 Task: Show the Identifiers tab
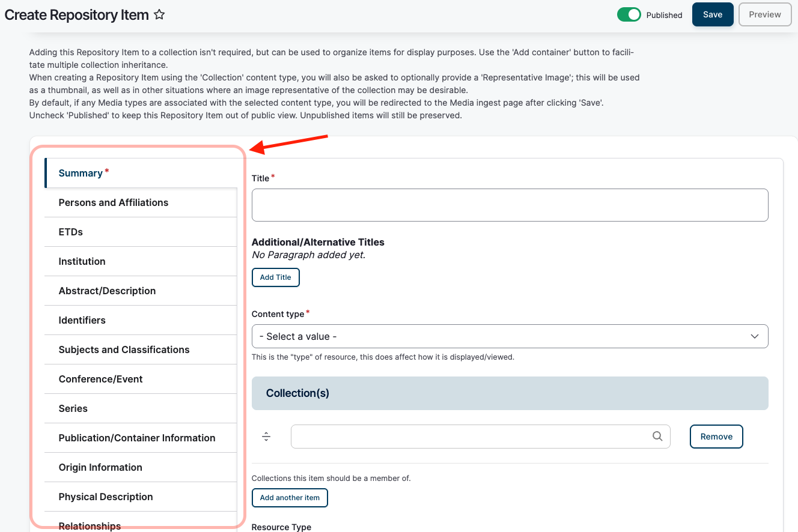pyautogui.click(x=141, y=320)
